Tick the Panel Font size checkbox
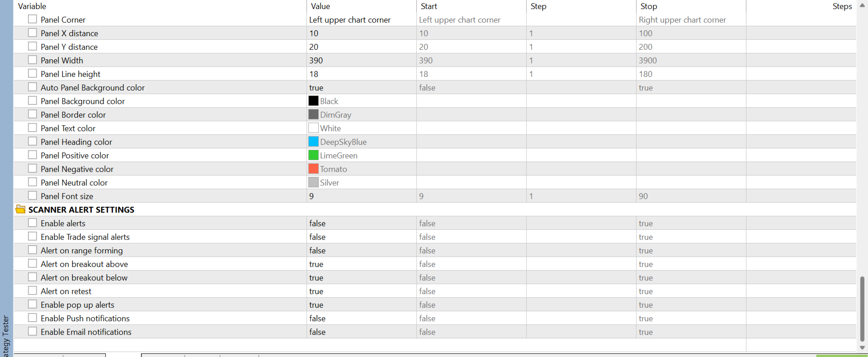 point(33,195)
